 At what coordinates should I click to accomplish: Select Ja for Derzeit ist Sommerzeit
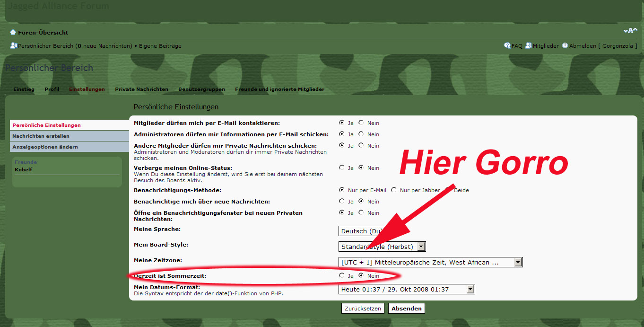tap(341, 275)
